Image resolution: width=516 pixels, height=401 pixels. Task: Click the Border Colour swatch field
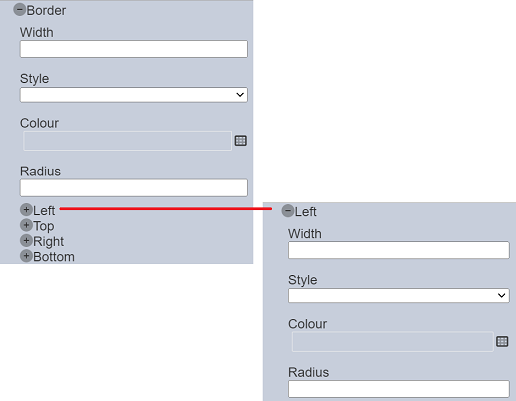pos(127,141)
